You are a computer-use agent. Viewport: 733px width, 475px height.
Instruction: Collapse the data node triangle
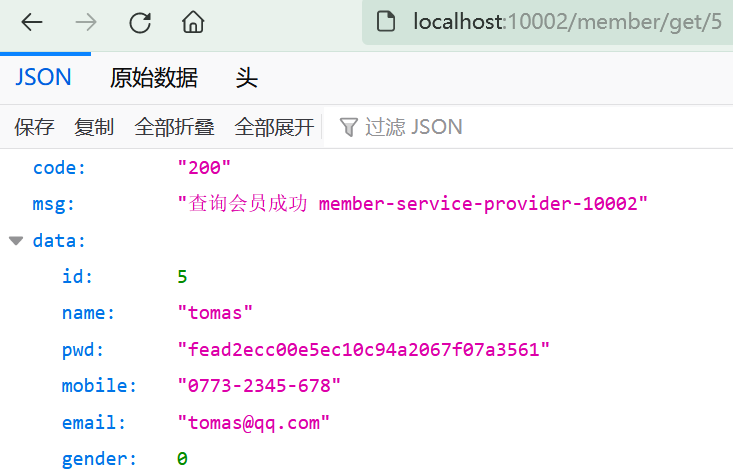pyautogui.click(x=16, y=241)
